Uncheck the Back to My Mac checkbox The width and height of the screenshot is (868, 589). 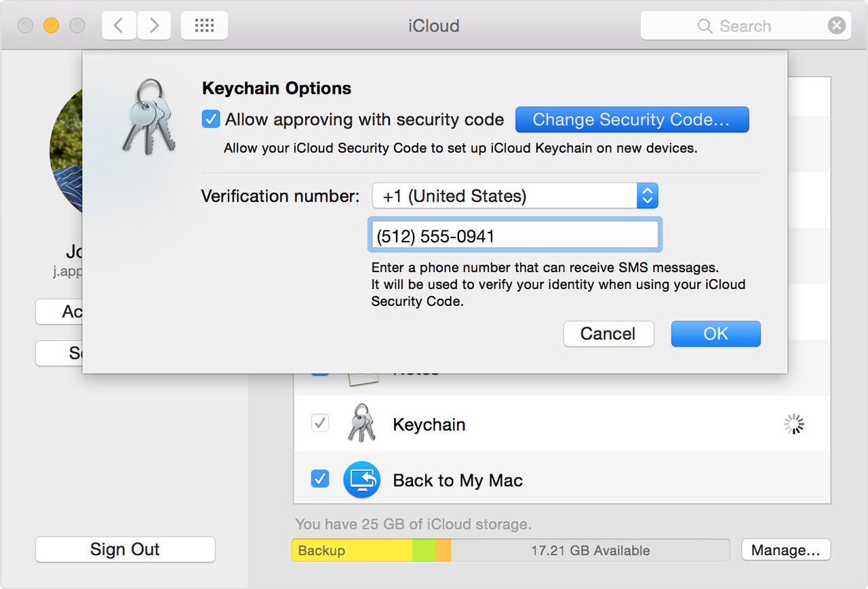(319, 479)
